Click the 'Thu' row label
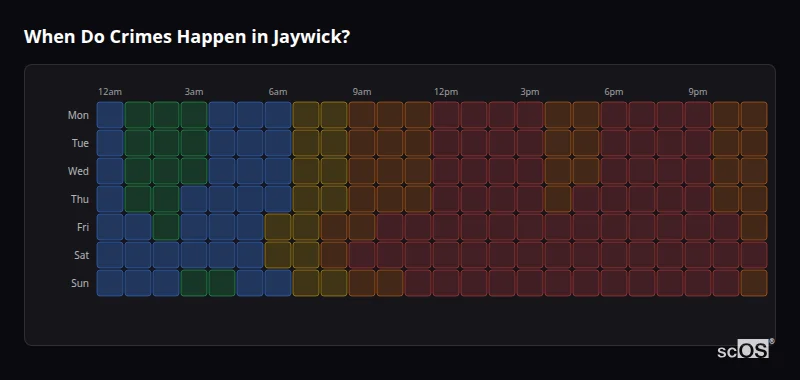Image resolution: width=800 pixels, height=380 pixels. 80,199
